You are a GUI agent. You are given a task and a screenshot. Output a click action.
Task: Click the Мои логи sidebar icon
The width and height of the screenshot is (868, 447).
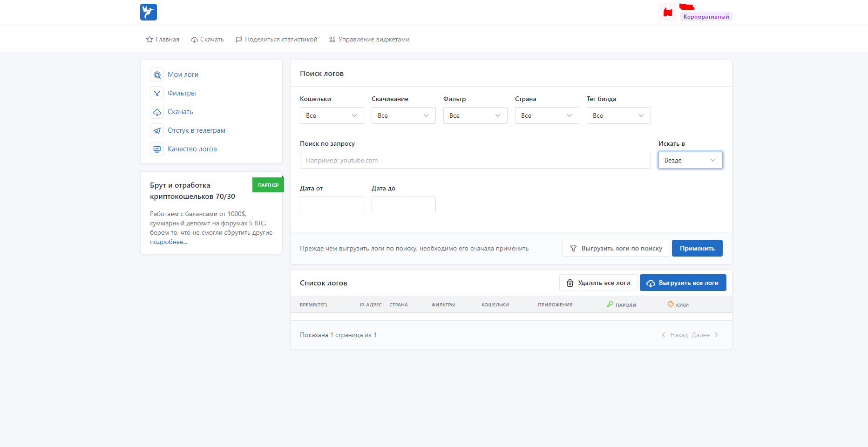[157, 74]
